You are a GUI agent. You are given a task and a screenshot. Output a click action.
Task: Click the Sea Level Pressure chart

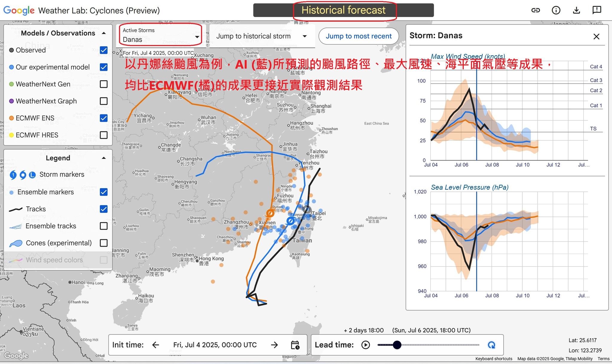coord(509,241)
